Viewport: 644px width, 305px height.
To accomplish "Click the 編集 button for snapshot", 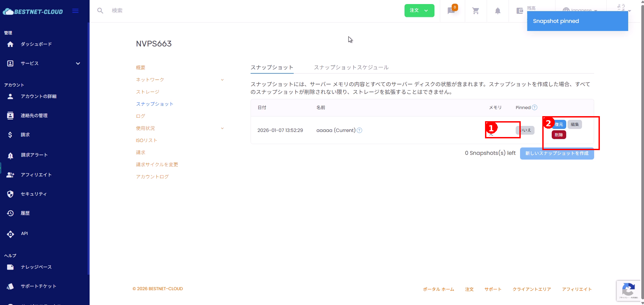I will tap(575, 125).
